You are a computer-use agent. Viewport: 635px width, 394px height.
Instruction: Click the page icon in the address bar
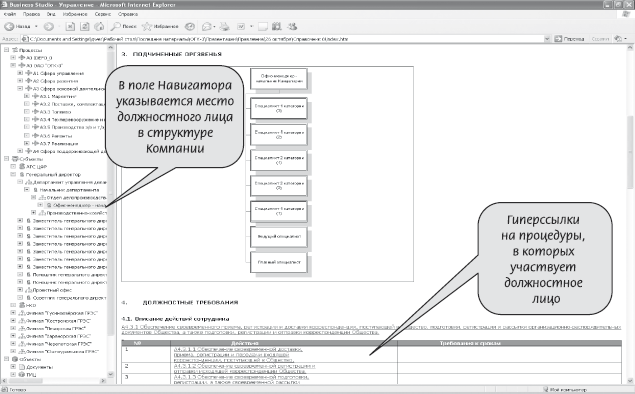[x=25, y=39]
